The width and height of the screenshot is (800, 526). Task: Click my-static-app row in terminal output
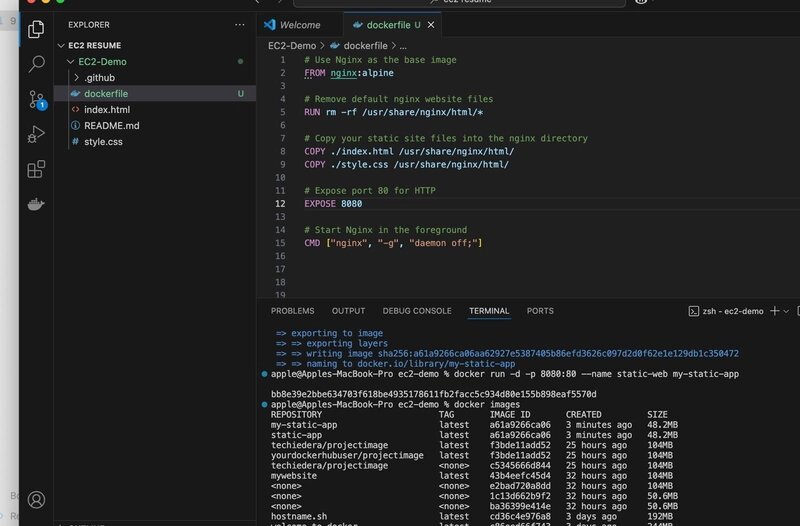tap(474, 425)
